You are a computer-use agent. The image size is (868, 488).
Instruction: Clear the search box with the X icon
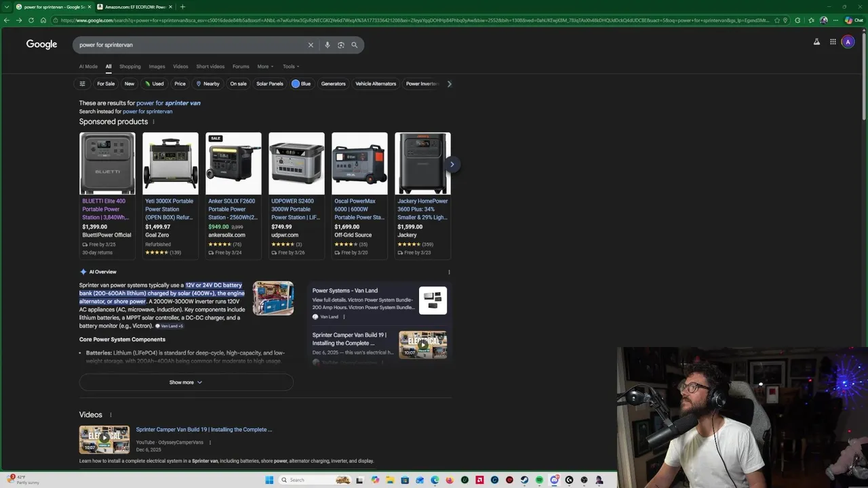tap(311, 45)
